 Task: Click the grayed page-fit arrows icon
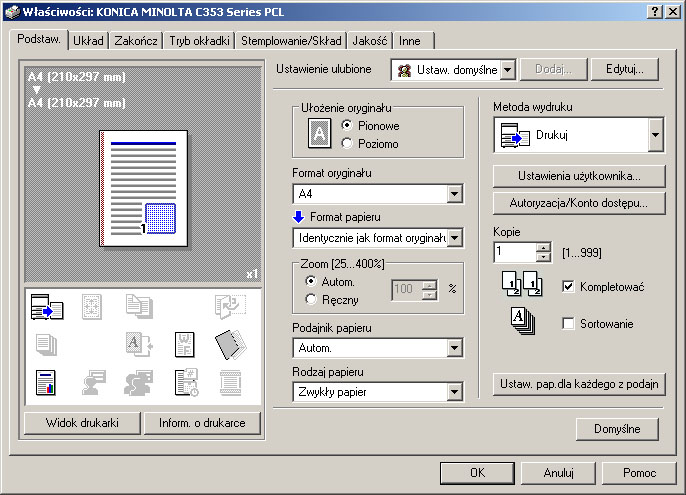(x=92, y=306)
